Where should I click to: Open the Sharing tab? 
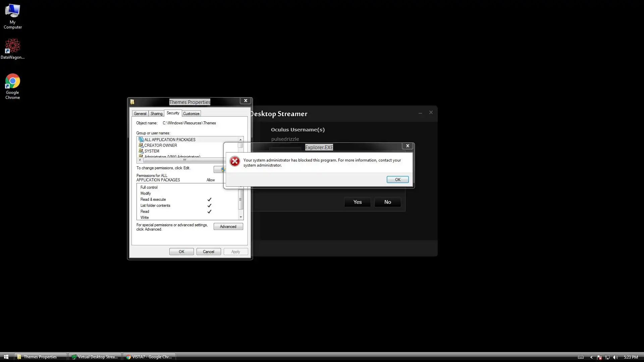click(156, 114)
